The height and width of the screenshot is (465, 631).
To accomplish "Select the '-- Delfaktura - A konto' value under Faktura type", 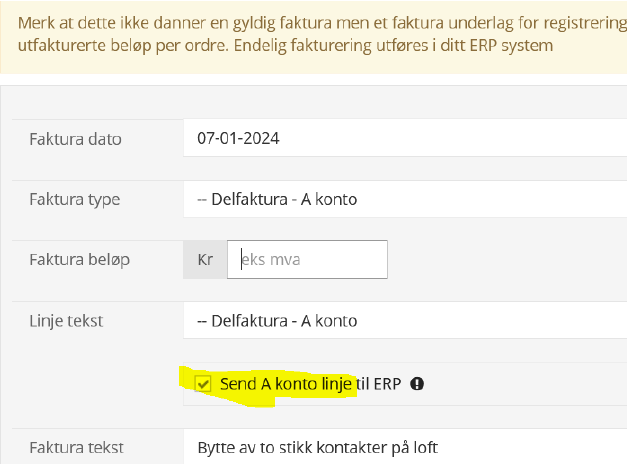I will click(x=277, y=199).
